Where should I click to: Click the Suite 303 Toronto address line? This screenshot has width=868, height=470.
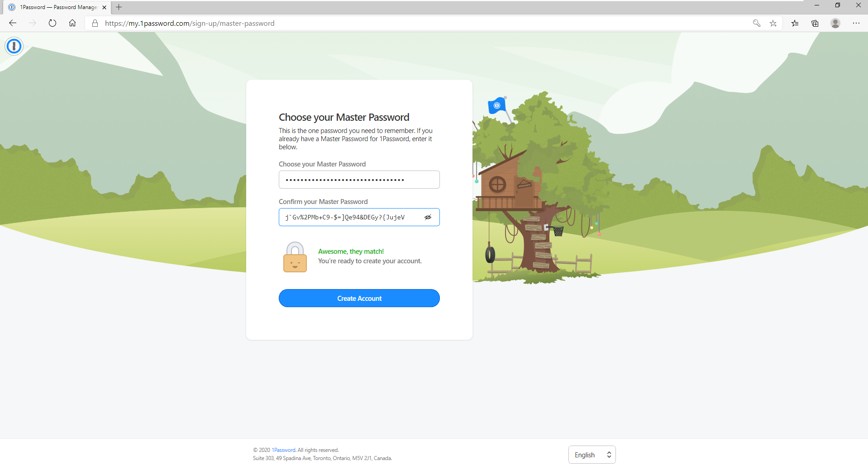[x=322, y=458]
